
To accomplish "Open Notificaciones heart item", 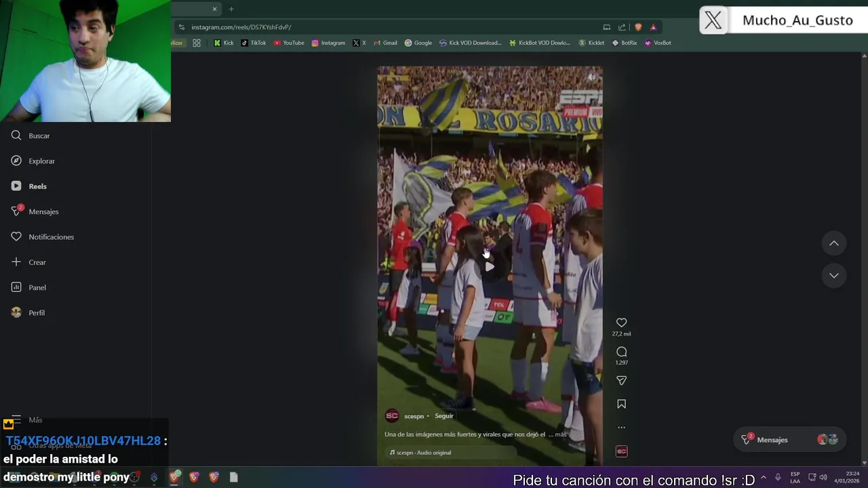I will tap(42, 237).
